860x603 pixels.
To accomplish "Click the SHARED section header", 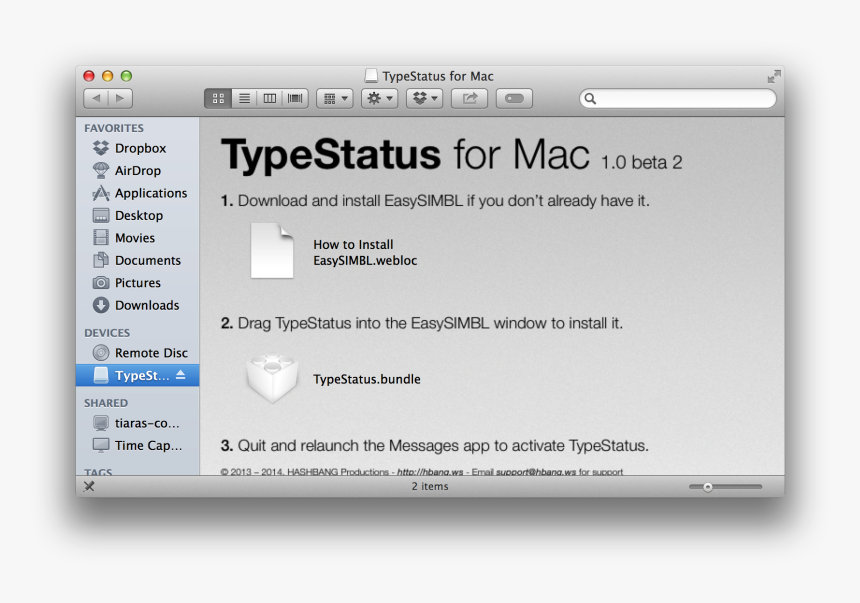I will [x=106, y=403].
